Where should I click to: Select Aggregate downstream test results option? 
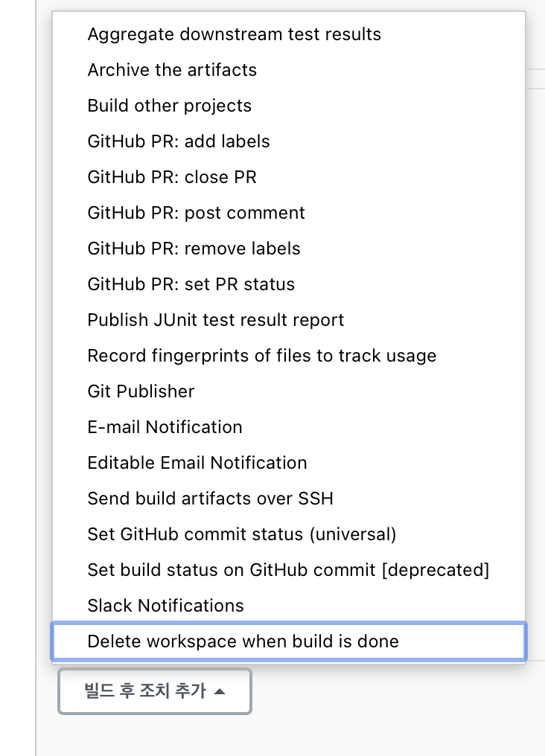point(288,34)
